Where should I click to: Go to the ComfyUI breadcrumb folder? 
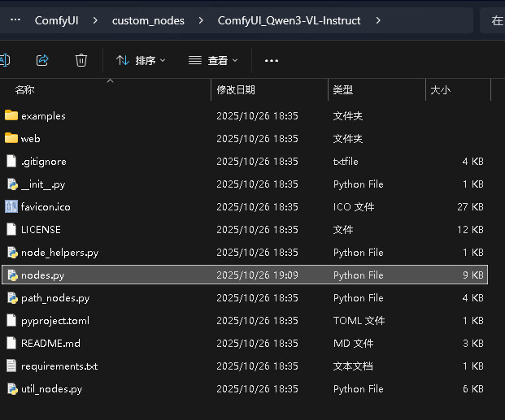point(57,20)
